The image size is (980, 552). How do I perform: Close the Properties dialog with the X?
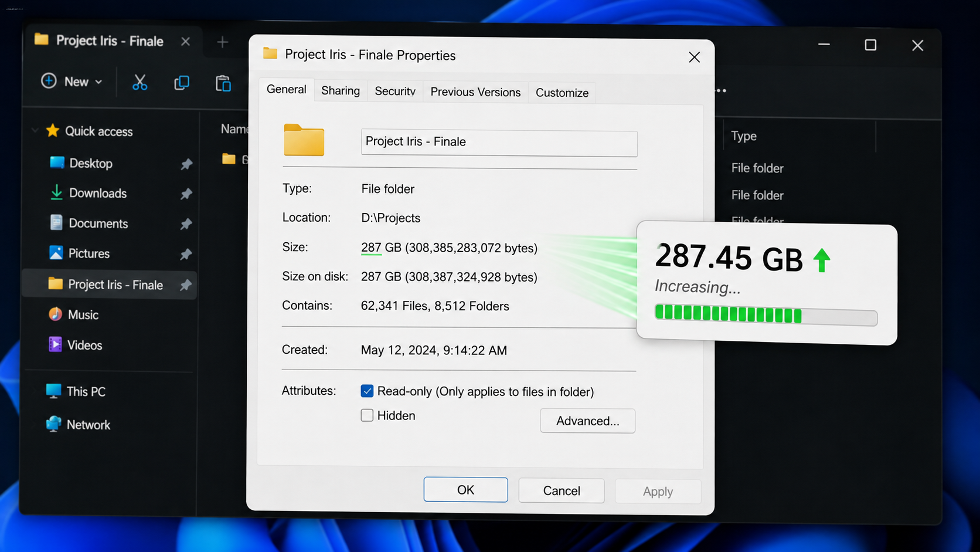(x=695, y=57)
